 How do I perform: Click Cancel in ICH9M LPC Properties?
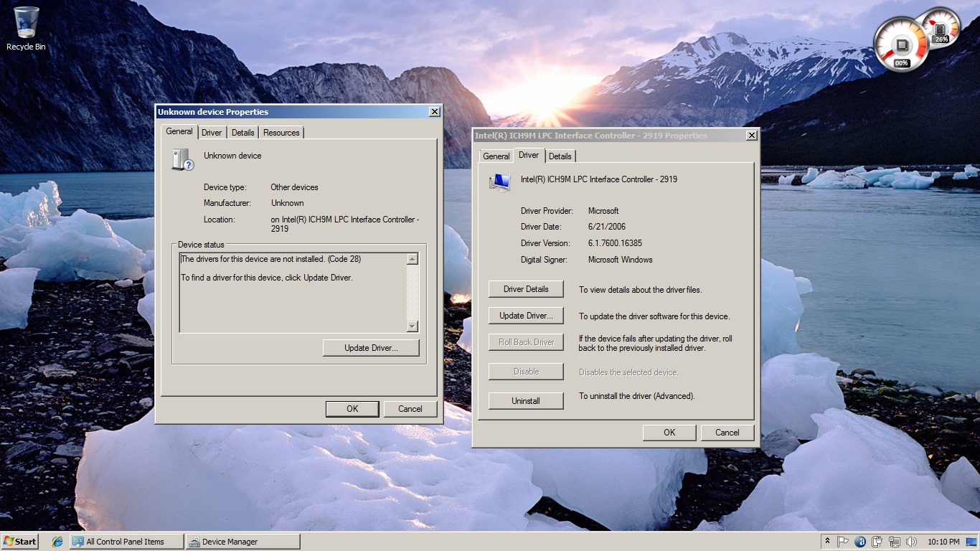[727, 433]
